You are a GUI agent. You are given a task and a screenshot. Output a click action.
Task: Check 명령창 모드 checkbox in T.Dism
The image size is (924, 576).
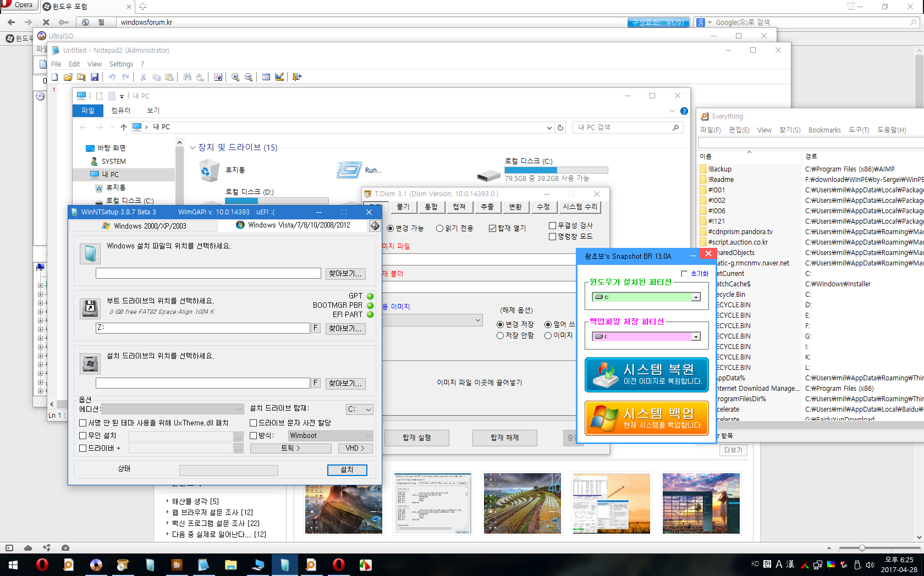coord(553,237)
